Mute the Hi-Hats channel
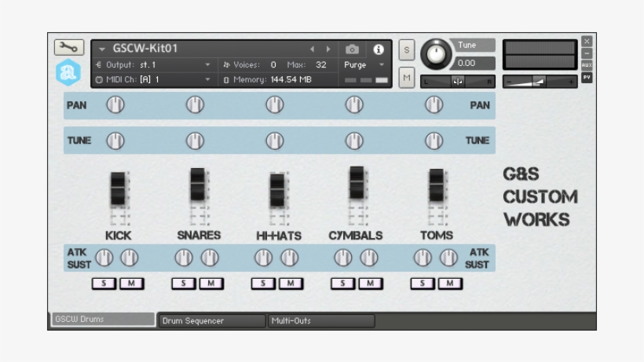Viewport: 644px width, 362px height. pos(291,283)
